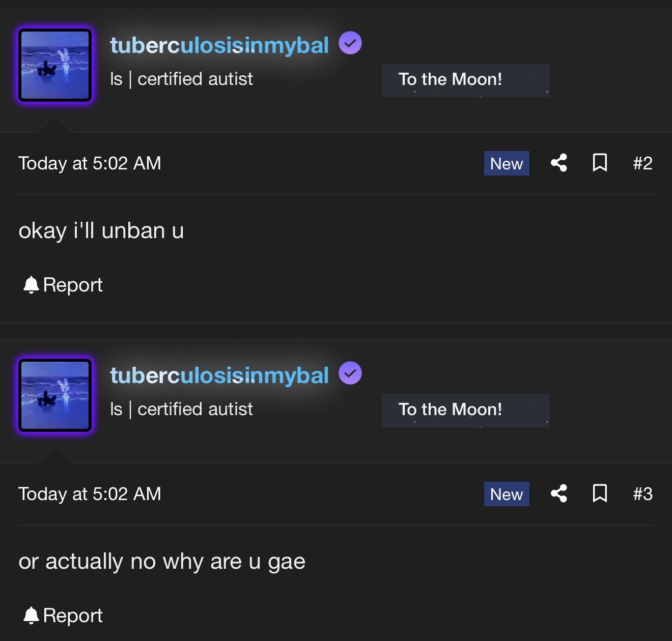The height and width of the screenshot is (641, 672).
Task: Open post #3 permalink number
Action: (x=642, y=494)
